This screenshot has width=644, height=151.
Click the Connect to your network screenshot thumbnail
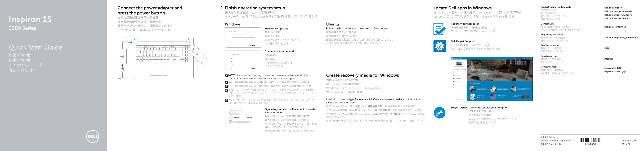(x=243, y=61)
